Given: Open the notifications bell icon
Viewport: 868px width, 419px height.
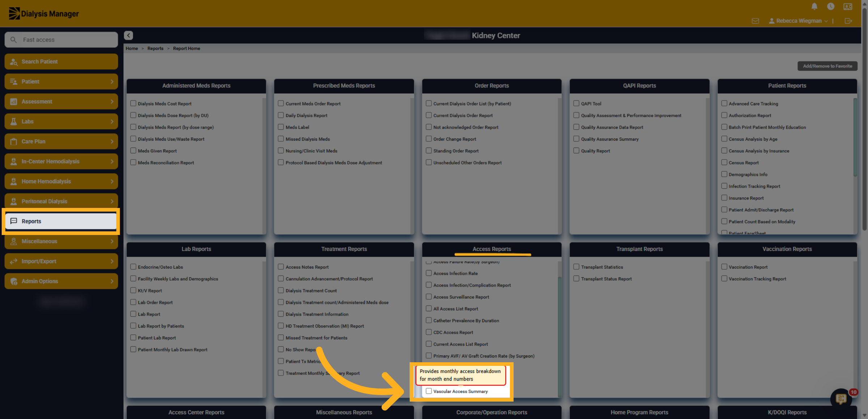Looking at the screenshot, I should click(x=814, y=6).
